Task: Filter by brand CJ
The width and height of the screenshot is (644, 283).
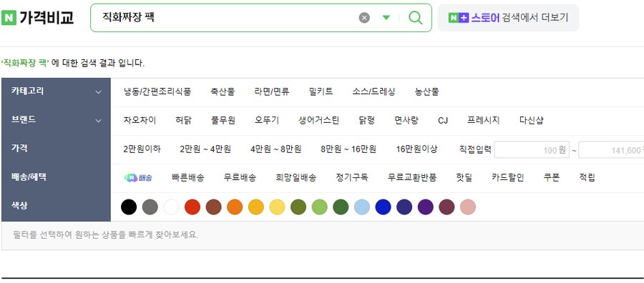Action: coord(443,121)
